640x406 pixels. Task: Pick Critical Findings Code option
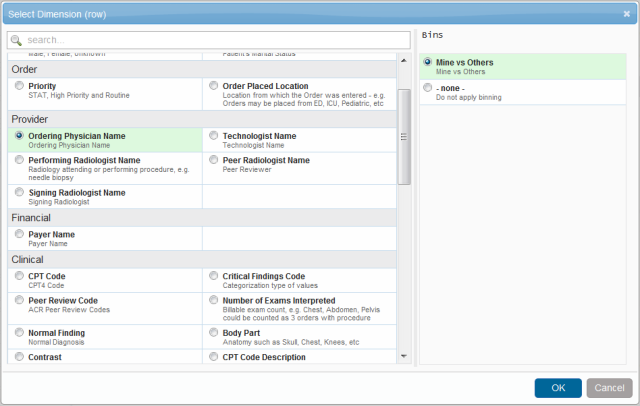pyautogui.click(x=214, y=276)
